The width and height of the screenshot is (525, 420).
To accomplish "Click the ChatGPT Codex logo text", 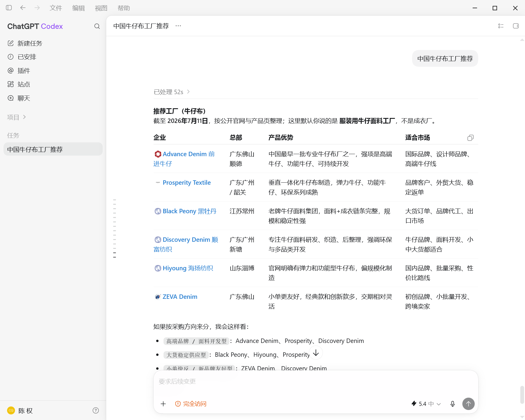I will tap(35, 26).
